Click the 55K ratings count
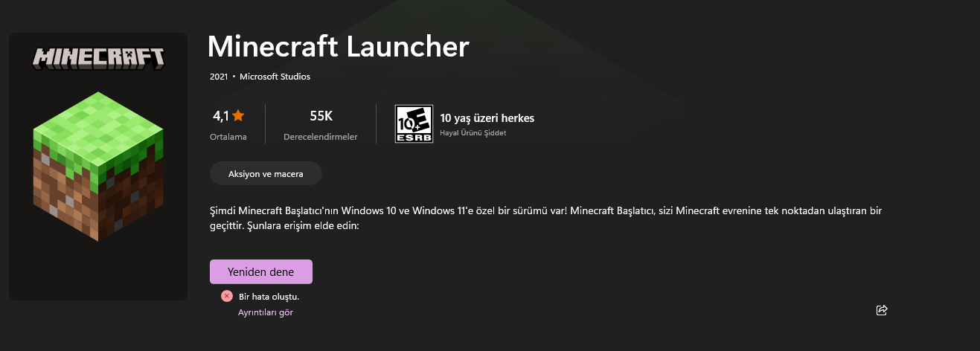Screen dimensions: 980x351 321,116
